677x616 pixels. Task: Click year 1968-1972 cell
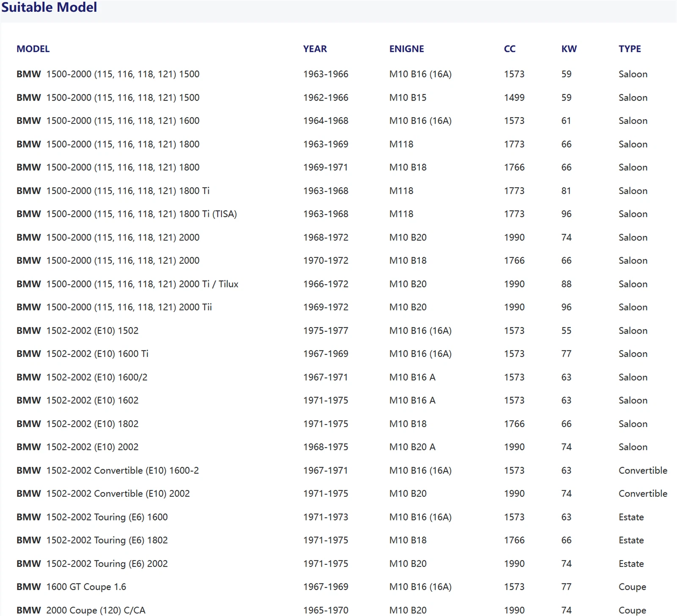point(325,238)
